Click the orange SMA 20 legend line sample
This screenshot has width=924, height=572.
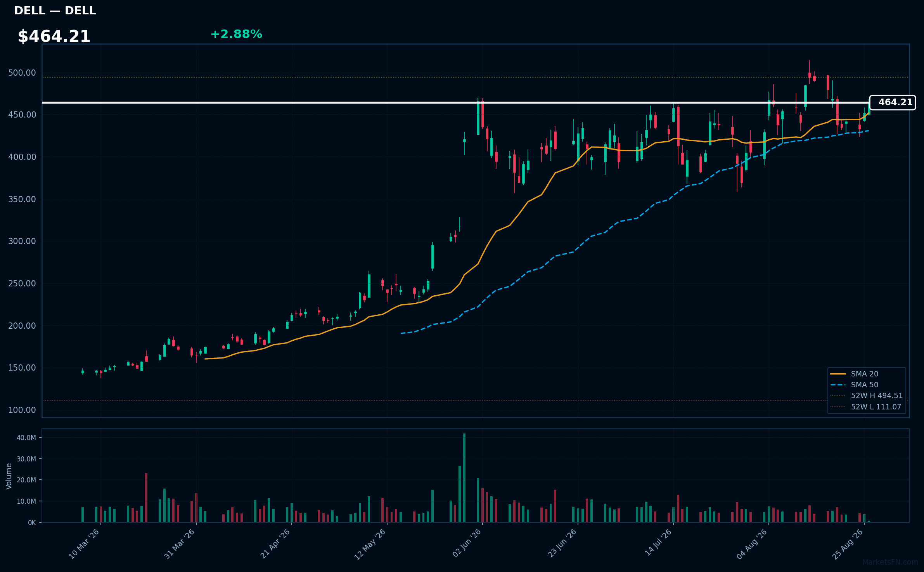pos(838,374)
